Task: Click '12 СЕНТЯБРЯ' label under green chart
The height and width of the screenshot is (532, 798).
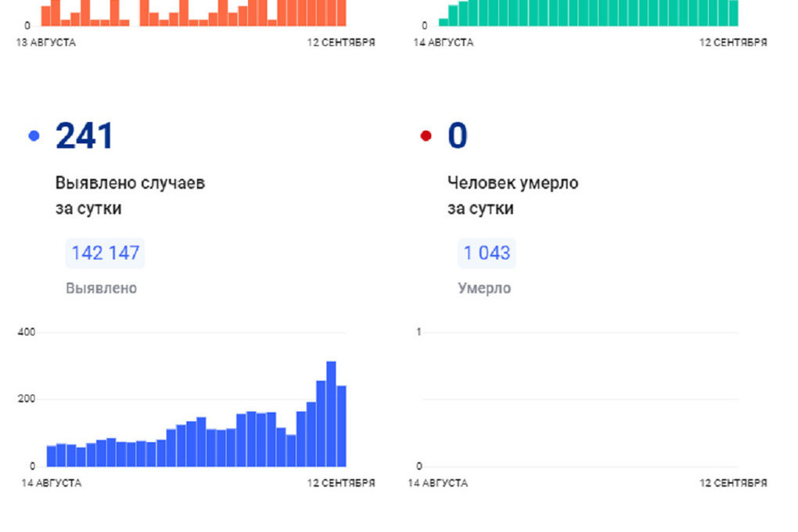Action: click(733, 42)
